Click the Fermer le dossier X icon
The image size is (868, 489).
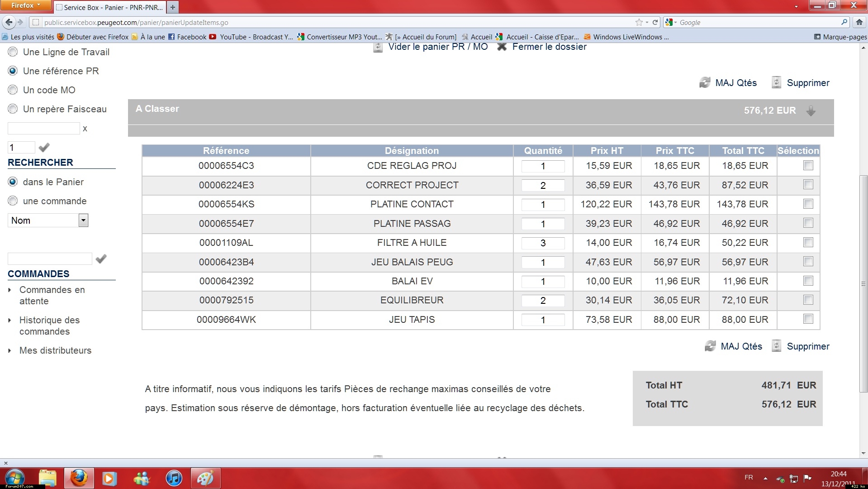coord(502,47)
